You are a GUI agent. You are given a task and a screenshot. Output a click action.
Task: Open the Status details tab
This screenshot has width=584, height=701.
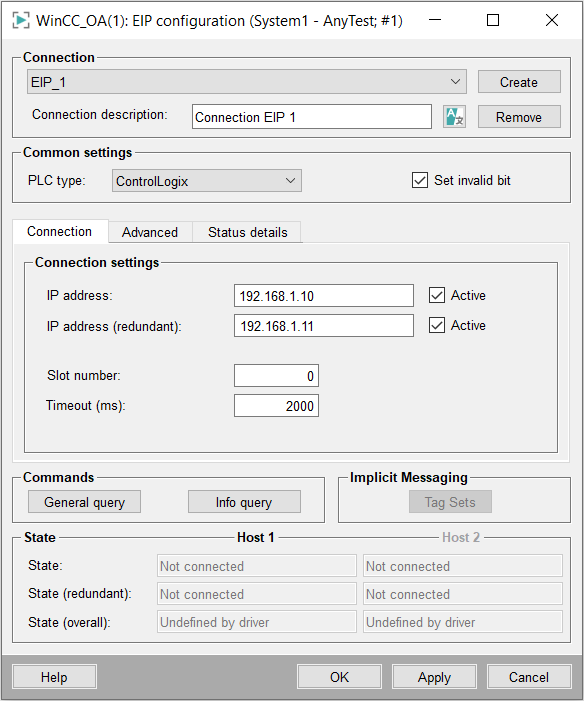[x=247, y=232]
